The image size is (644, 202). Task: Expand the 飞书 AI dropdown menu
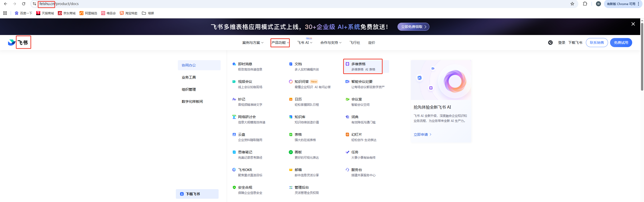[304, 43]
